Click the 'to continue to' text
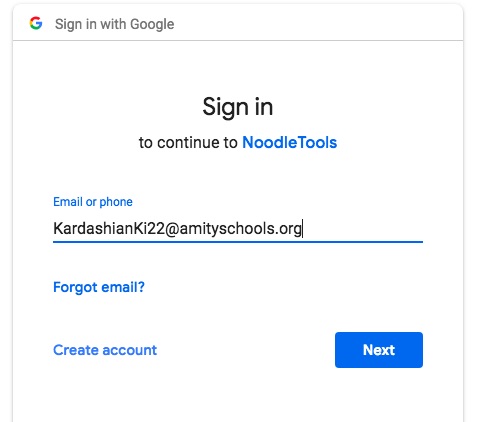489x422 pixels. 188,143
